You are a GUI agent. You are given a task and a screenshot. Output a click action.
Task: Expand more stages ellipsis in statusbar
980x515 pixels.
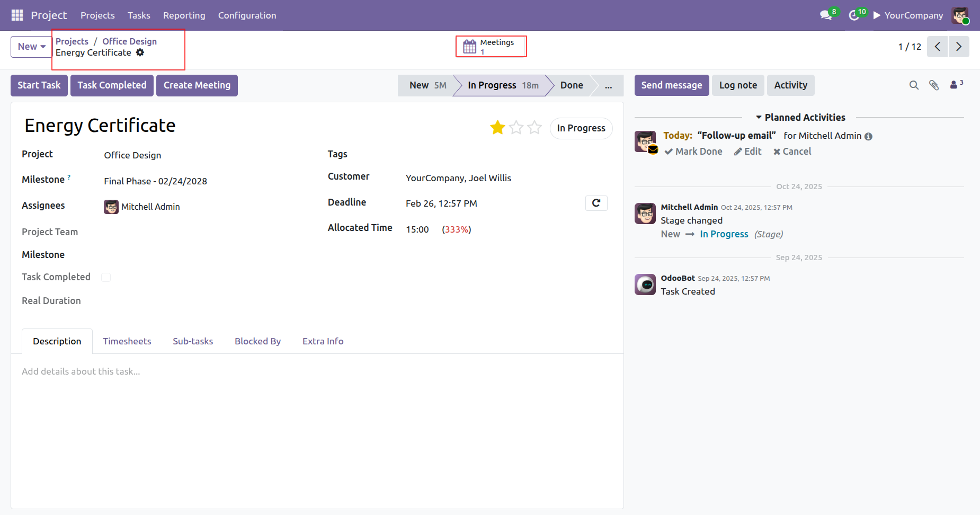[x=608, y=85]
